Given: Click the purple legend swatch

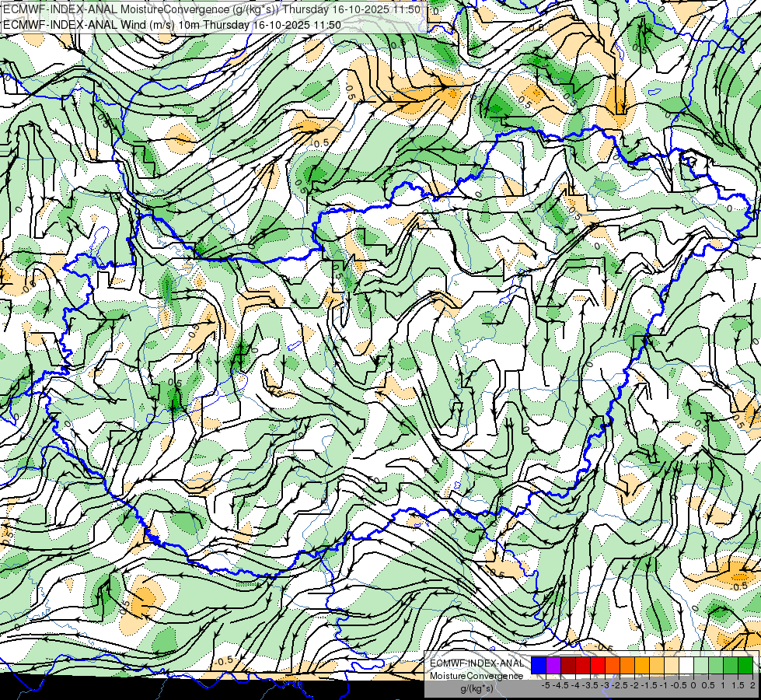Looking at the screenshot, I should [x=553, y=666].
